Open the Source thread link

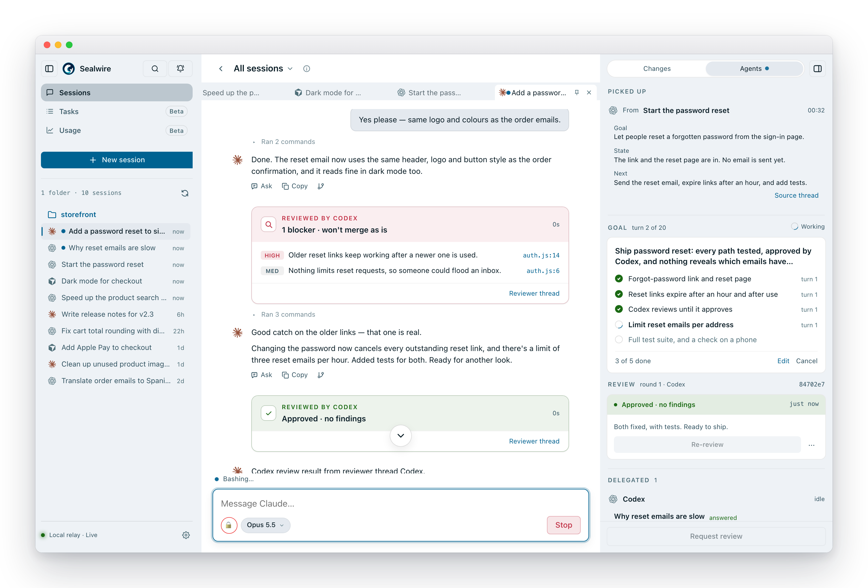(x=796, y=196)
